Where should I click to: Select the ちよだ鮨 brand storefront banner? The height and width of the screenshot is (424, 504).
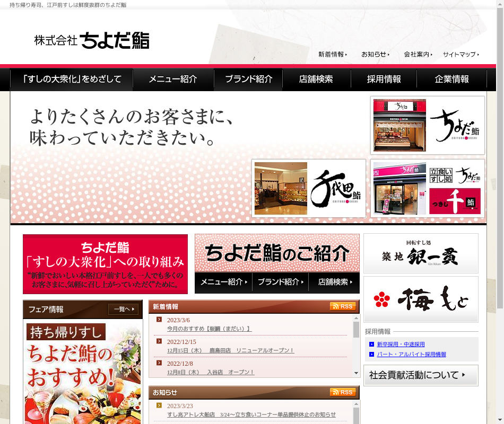click(428, 125)
